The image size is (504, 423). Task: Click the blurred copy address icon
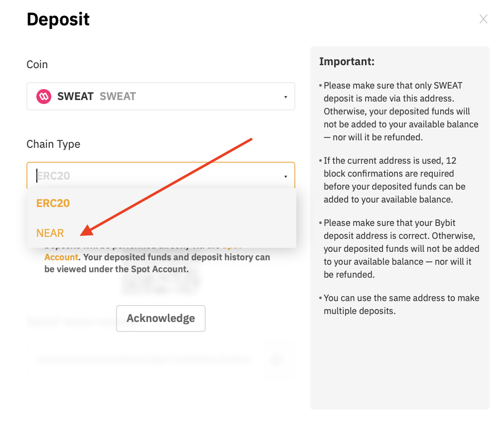(x=276, y=359)
